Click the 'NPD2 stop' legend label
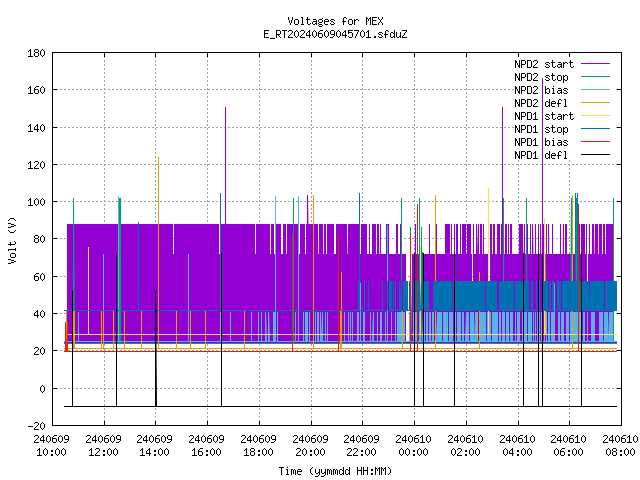Image resolution: width=640 pixels, height=480 pixels. pyautogui.click(x=541, y=77)
